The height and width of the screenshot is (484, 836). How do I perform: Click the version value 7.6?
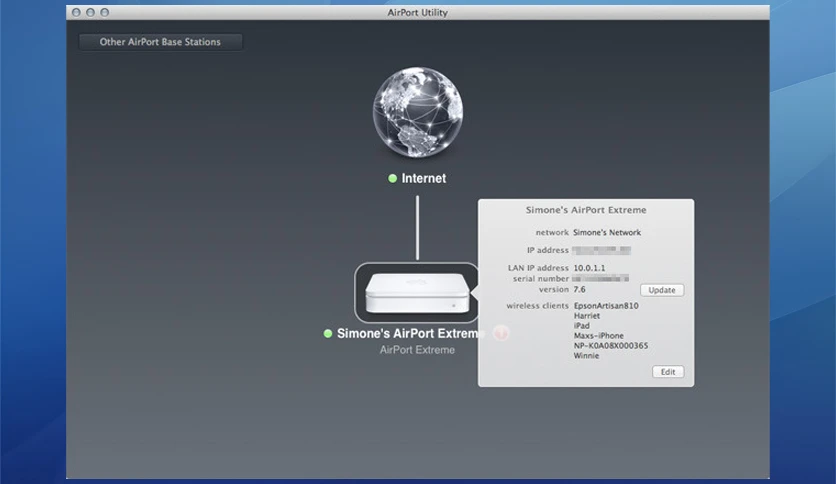579,289
